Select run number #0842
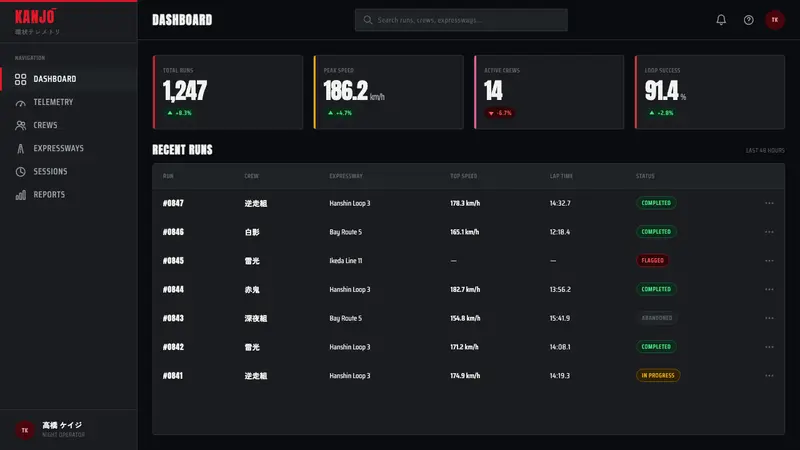Image resolution: width=800 pixels, height=450 pixels. coord(173,347)
